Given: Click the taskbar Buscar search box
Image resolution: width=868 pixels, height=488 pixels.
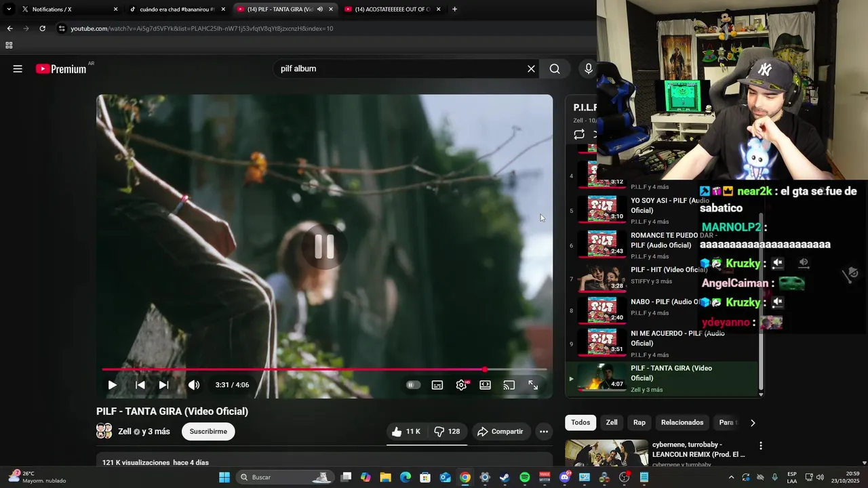Looking at the screenshot, I should point(285,477).
